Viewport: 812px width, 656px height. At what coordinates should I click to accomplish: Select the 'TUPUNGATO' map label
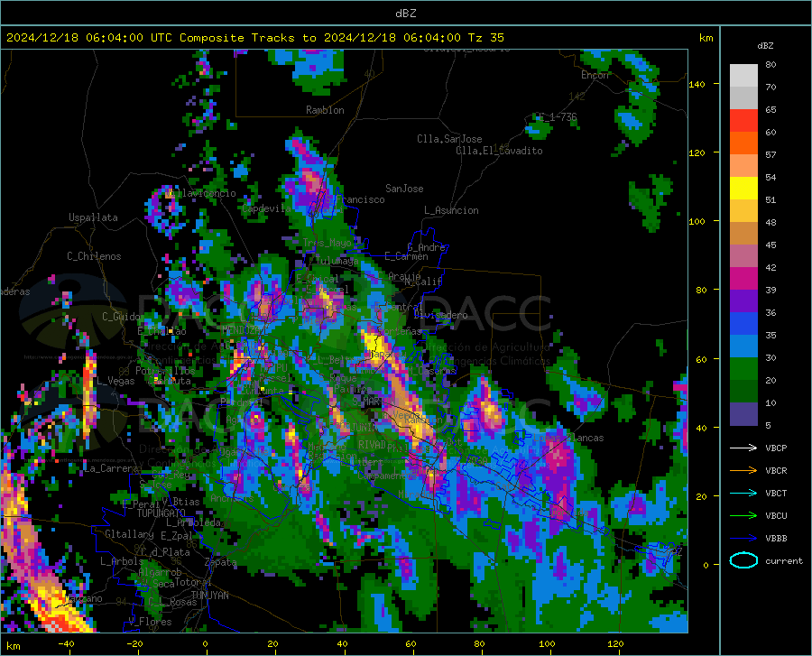pos(161,513)
